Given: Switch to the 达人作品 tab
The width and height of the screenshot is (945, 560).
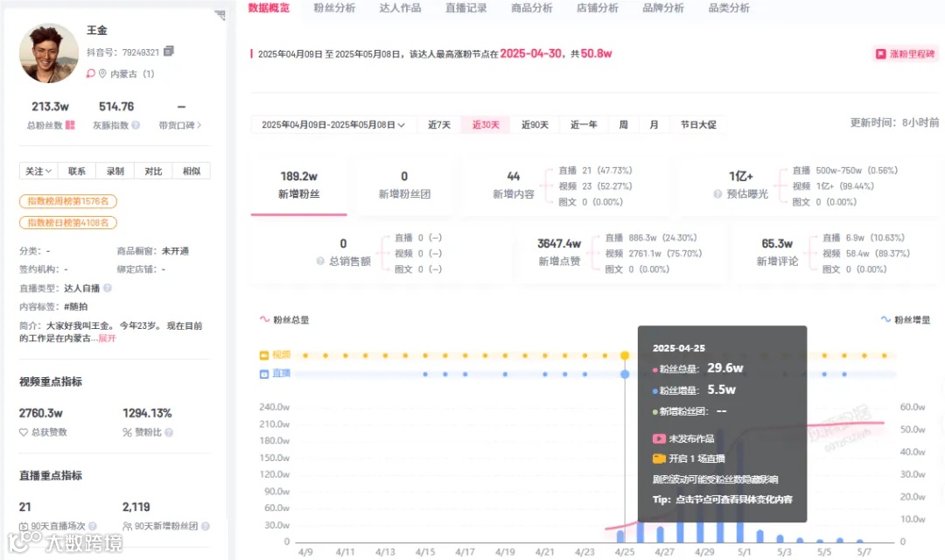Looking at the screenshot, I should [400, 8].
